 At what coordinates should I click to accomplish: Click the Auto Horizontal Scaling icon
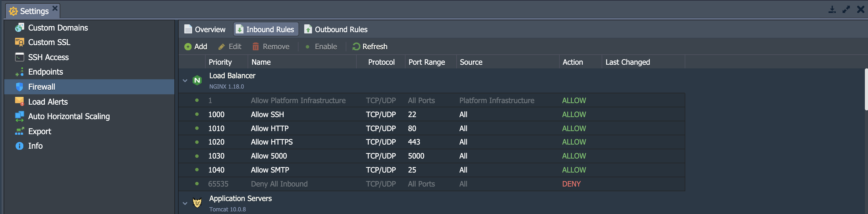(19, 116)
